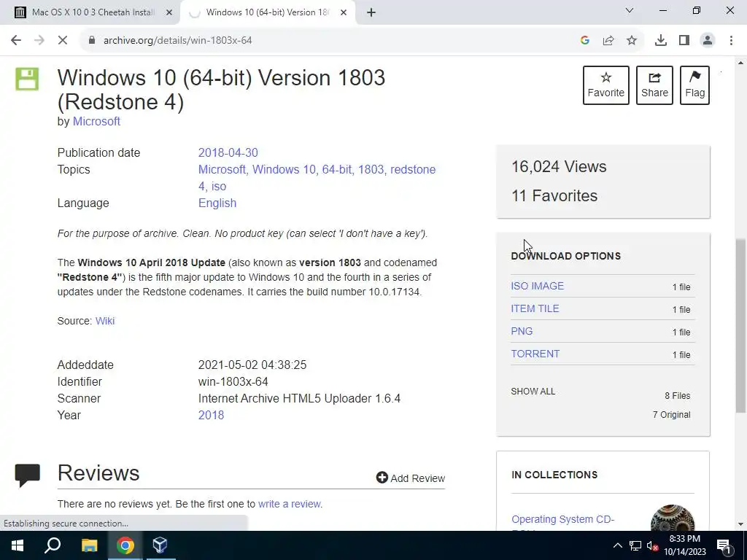747x560 pixels.
Task: Click the share page icon in address bar
Action: point(608,41)
